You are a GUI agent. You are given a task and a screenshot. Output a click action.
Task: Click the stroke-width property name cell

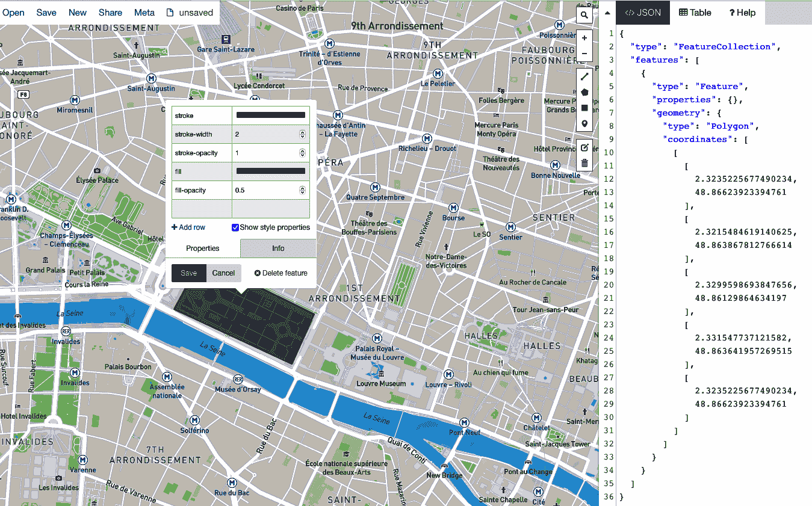point(202,134)
